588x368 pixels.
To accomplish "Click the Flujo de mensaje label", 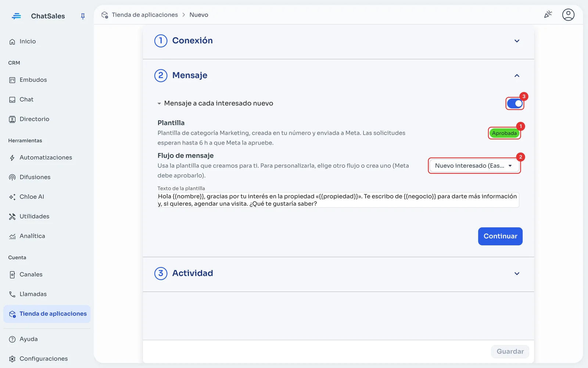I will (186, 156).
